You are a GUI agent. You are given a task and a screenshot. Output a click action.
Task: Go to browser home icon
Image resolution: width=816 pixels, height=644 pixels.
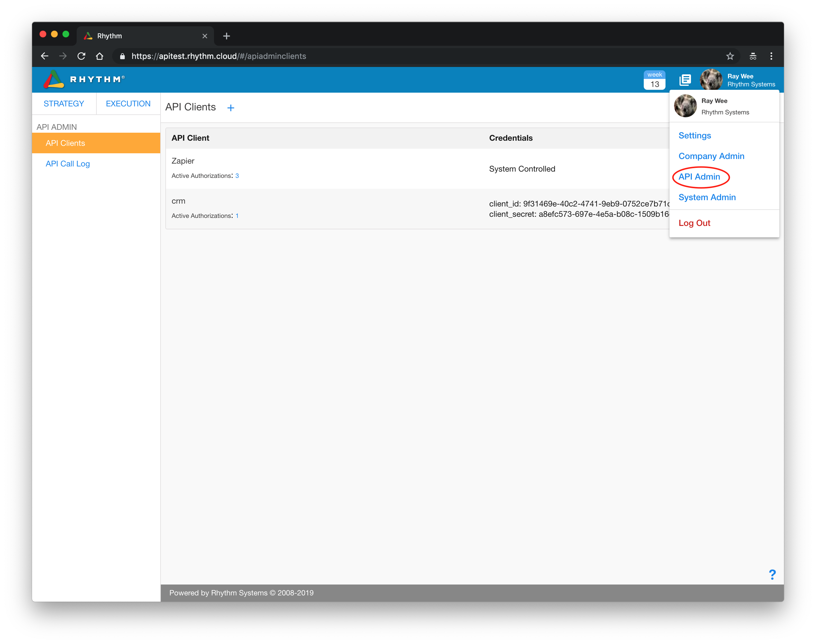100,56
